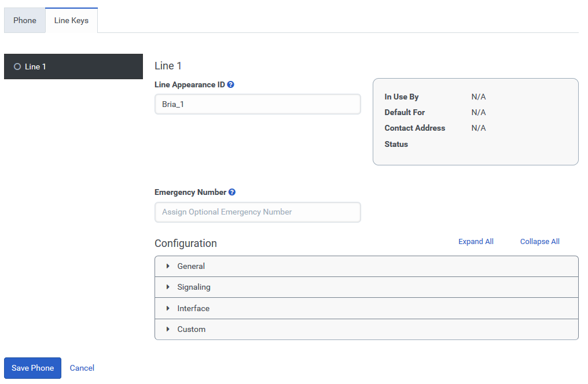The height and width of the screenshot is (384, 588).
Task: Click the Configuration heading
Action: 186,243
